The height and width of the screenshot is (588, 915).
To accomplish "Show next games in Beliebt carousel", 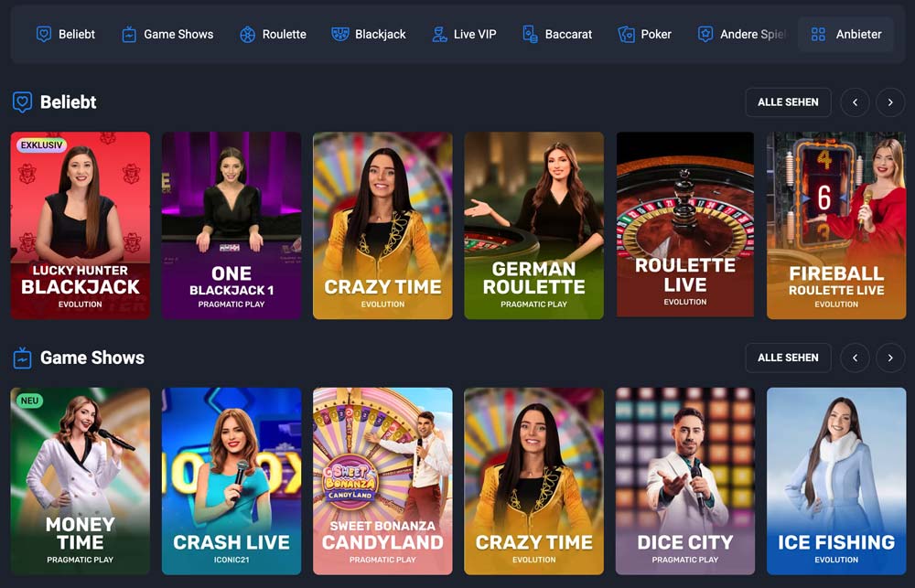I will click(890, 102).
